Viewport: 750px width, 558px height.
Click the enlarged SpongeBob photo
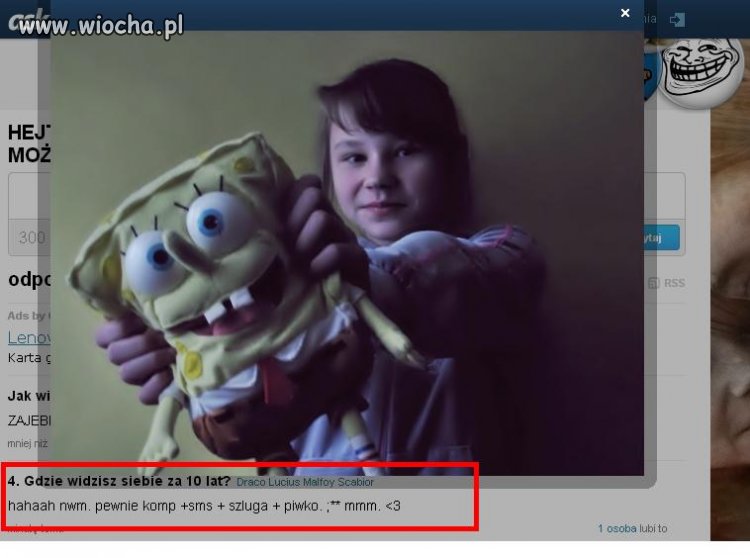(347, 253)
